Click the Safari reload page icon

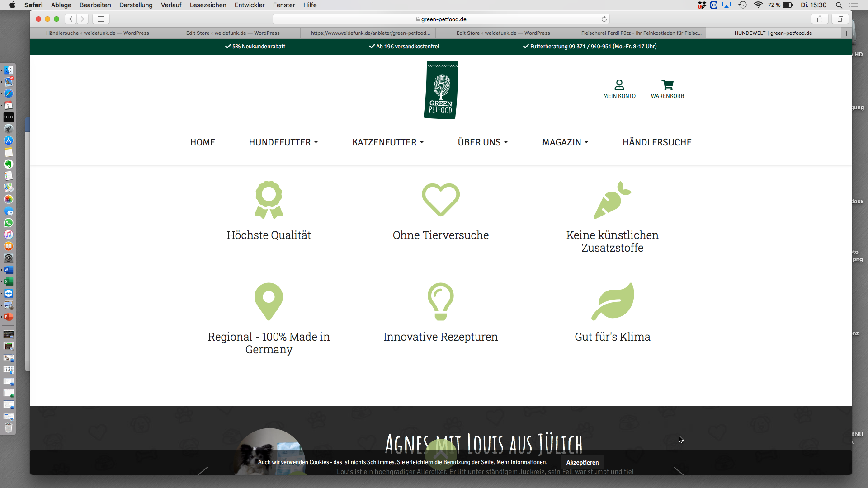604,19
